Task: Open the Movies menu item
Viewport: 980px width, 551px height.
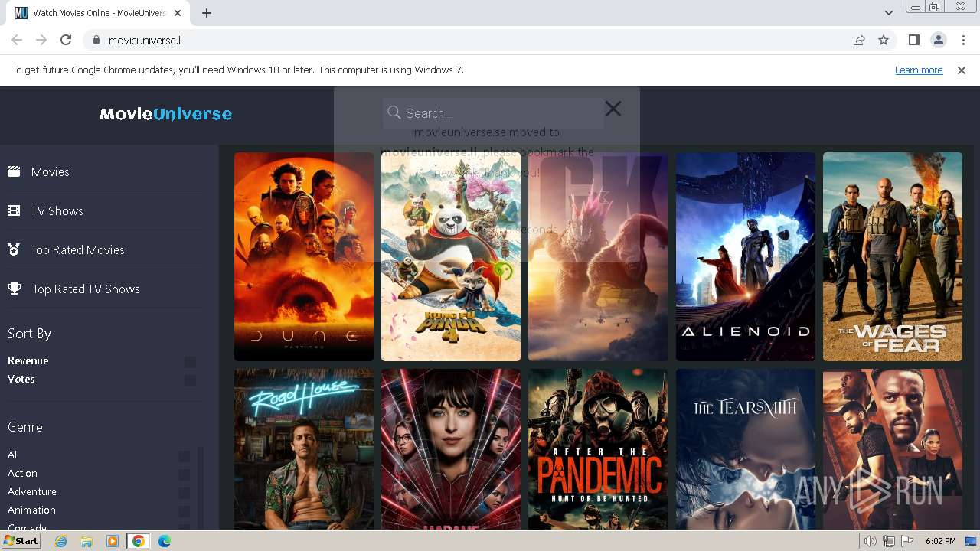Action: (51, 171)
